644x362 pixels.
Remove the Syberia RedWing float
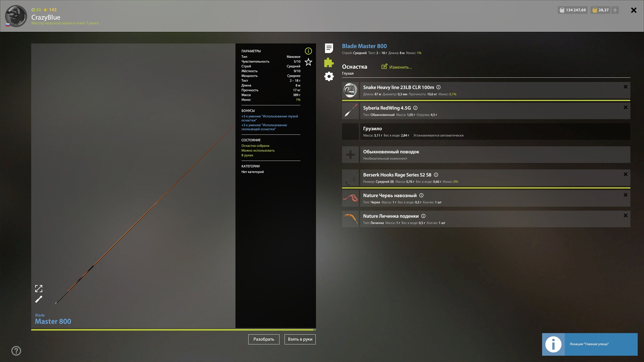click(x=625, y=107)
